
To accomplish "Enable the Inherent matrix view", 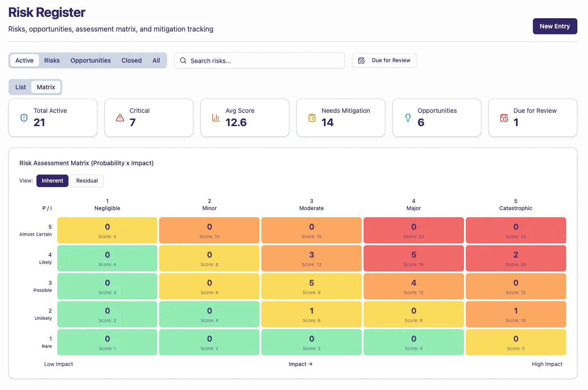I will [x=52, y=181].
